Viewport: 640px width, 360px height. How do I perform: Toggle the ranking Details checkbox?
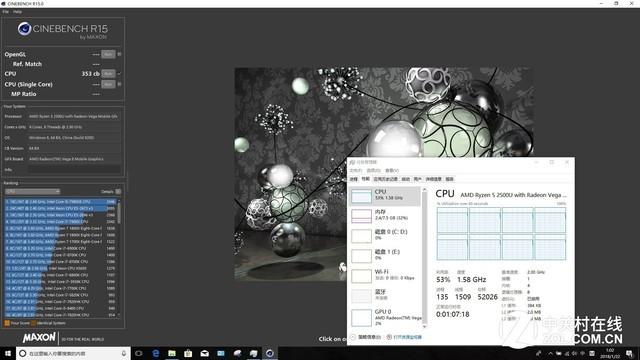tap(118, 191)
